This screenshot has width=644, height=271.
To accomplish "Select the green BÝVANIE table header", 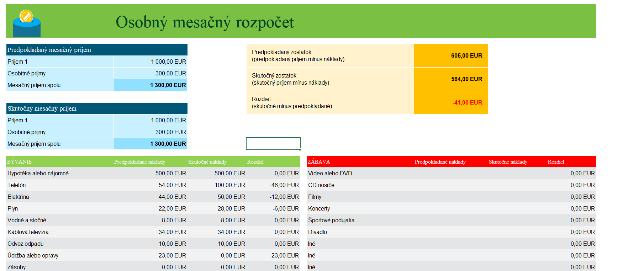I will click(20, 162).
